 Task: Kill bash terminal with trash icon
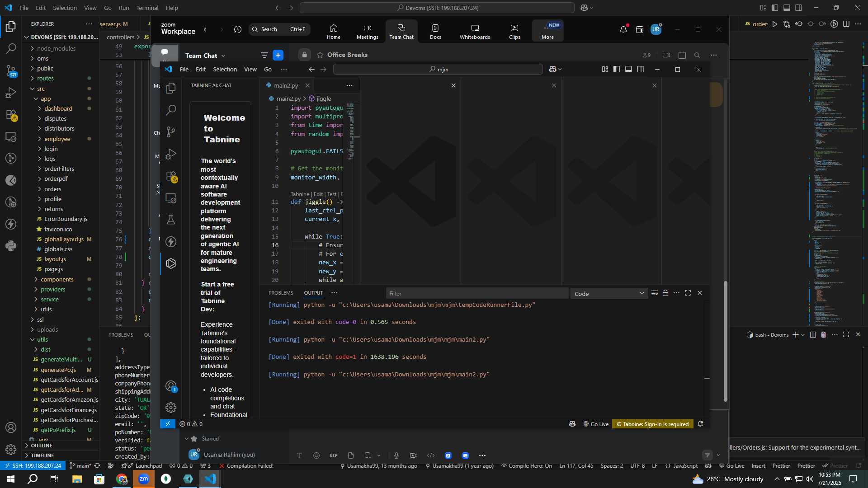coord(823,335)
